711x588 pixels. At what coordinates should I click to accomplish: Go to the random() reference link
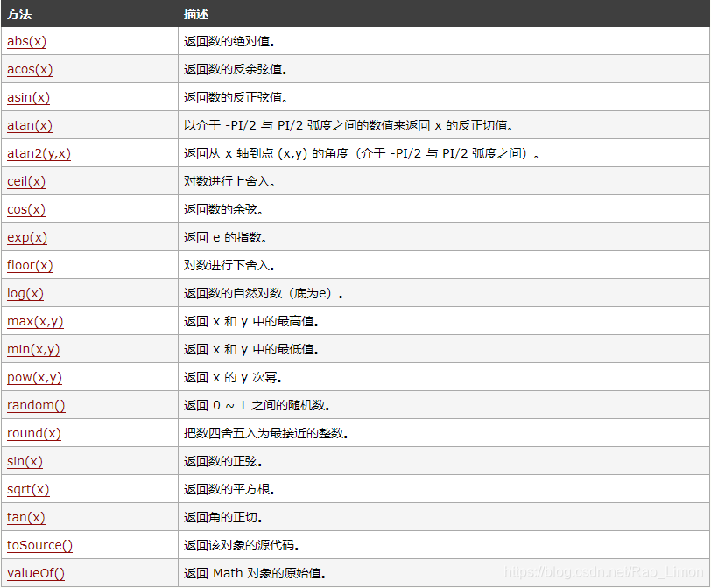pyautogui.click(x=36, y=405)
